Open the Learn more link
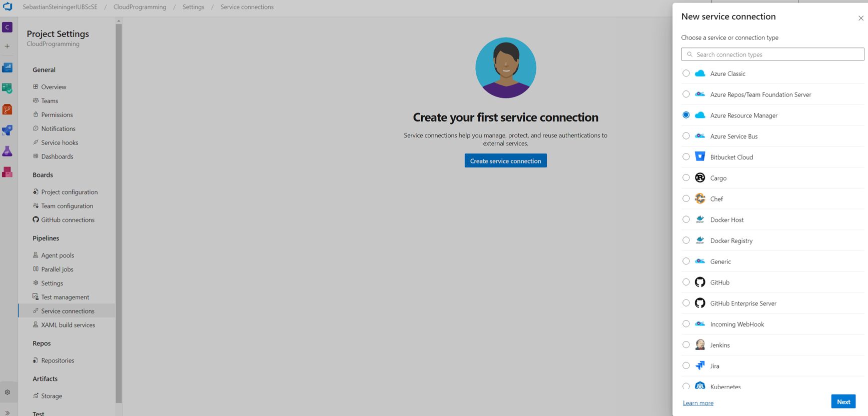Viewport: 868px width, 416px height. coord(698,403)
